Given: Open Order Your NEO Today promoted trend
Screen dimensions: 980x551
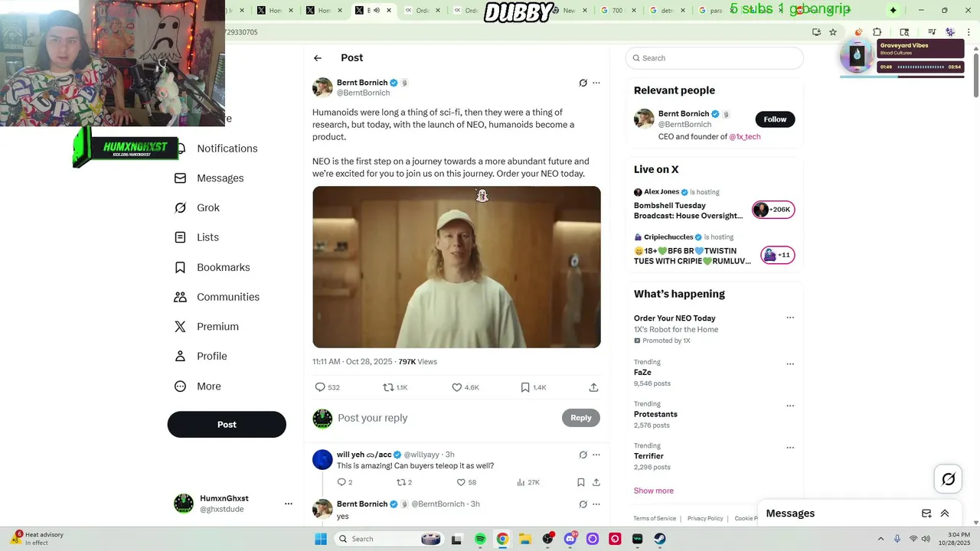Looking at the screenshot, I should point(675,318).
